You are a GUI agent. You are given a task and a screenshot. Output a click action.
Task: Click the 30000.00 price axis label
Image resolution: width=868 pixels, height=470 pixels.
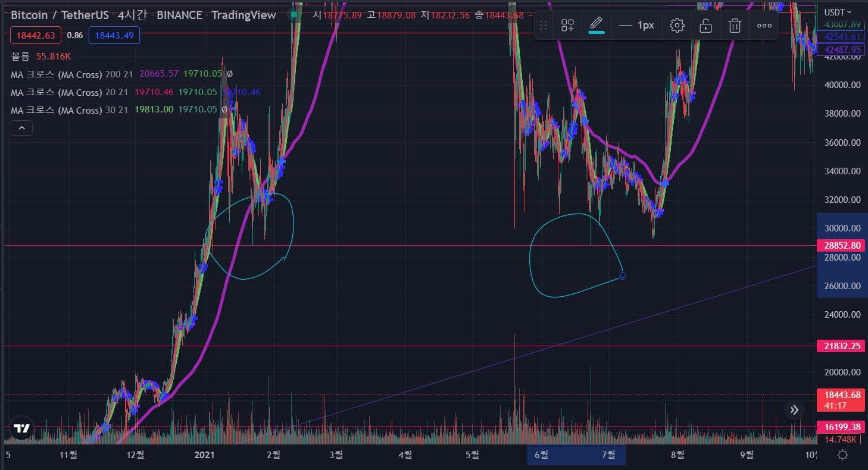tap(842, 228)
